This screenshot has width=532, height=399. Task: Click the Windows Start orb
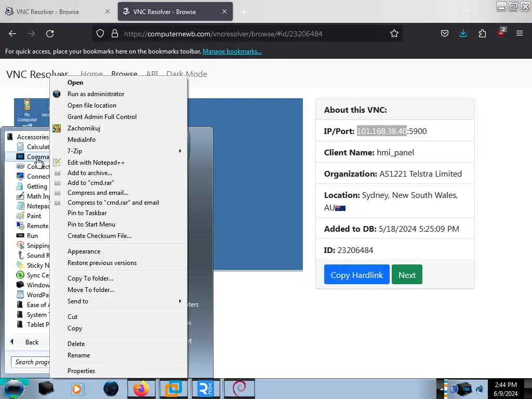pyautogui.click(x=14, y=389)
